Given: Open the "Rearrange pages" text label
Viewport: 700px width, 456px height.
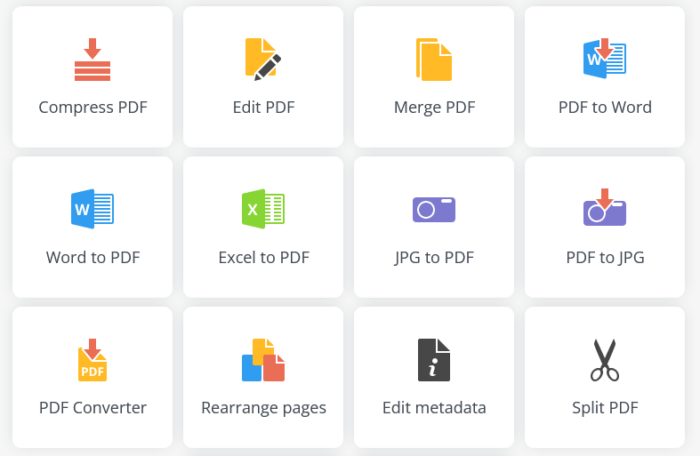Looking at the screenshot, I should tap(263, 408).
